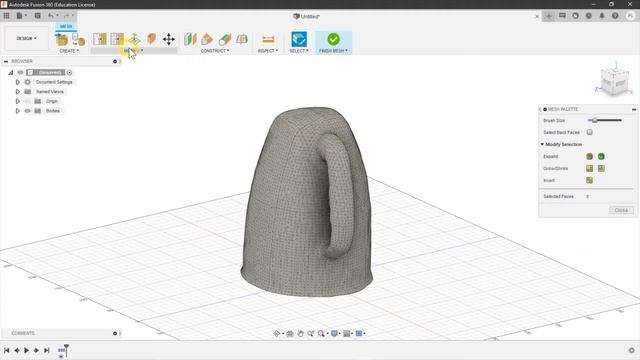The image size is (640, 360).
Task: Switch to the MESH tab
Action: click(66, 27)
